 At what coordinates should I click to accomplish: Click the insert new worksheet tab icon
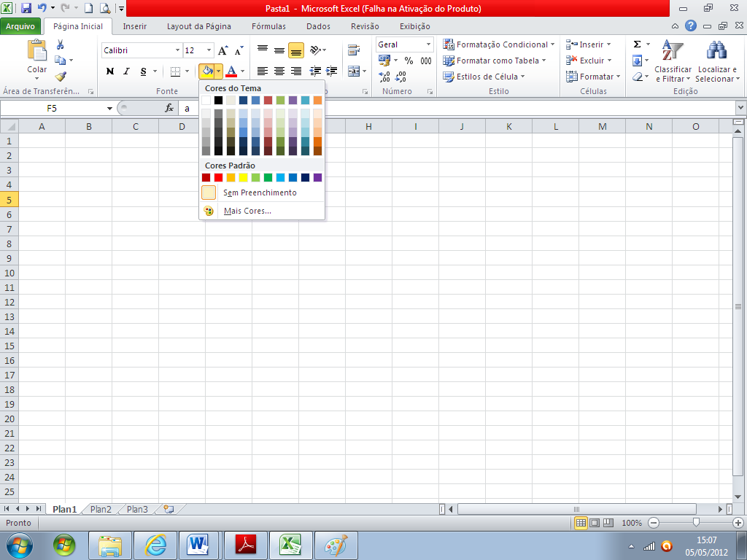[169, 509]
